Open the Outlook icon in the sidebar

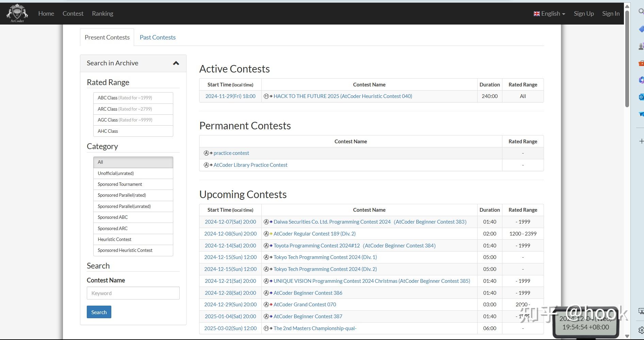coord(641,97)
